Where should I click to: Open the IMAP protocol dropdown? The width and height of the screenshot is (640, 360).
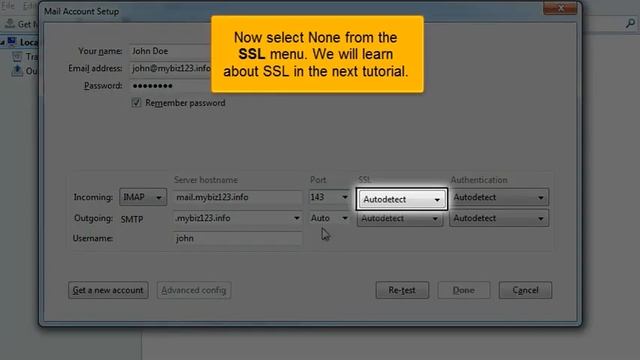pos(143,197)
